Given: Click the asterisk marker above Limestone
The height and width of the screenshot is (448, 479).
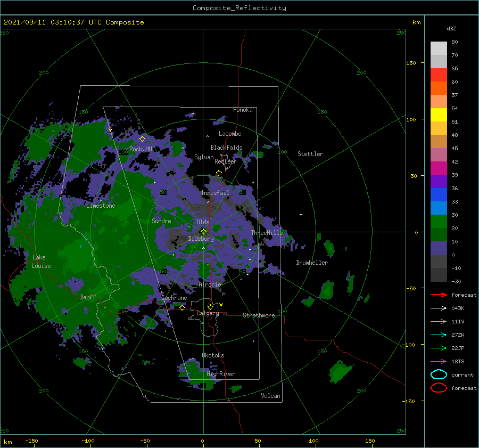Looking at the screenshot, I should pyautogui.click(x=101, y=201).
